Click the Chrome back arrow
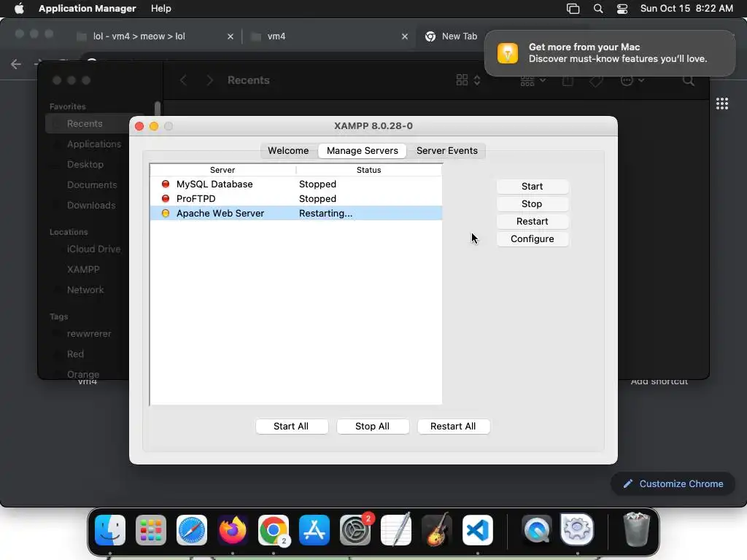The image size is (747, 560). pyautogui.click(x=16, y=64)
